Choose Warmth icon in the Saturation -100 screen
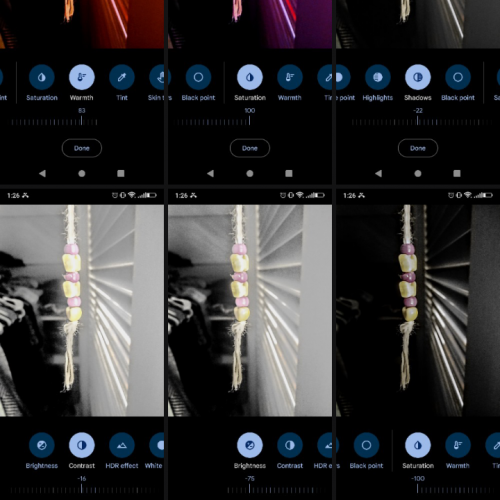Image resolution: width=500 pixels, height=500 pixels. [458, 445]
